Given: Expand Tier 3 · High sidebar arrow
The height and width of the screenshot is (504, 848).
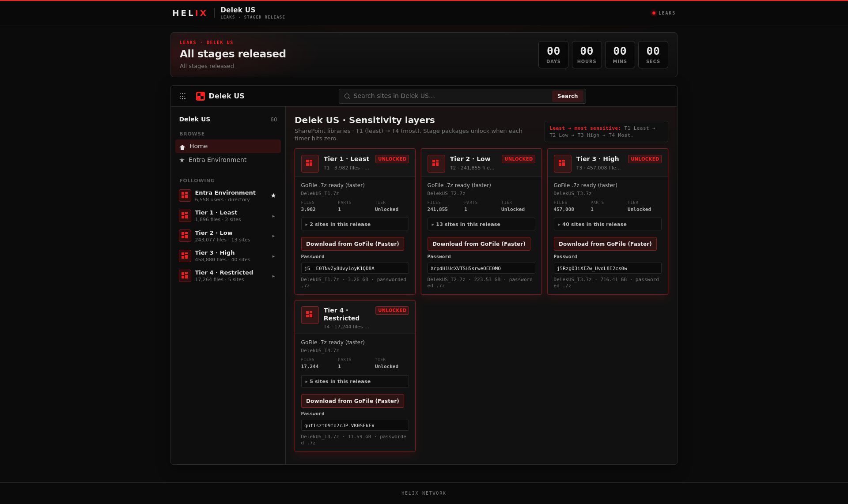Looking at the screenshot, I should (x=273, y=256).
